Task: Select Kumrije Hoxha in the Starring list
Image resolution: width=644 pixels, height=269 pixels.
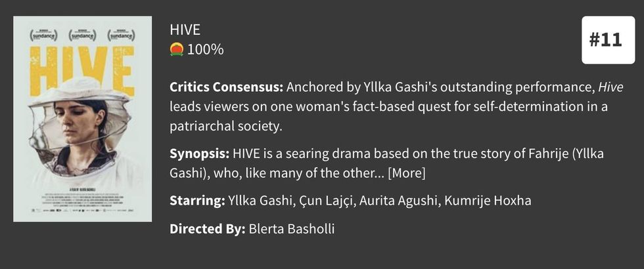Action: click(x=488, y=200)
